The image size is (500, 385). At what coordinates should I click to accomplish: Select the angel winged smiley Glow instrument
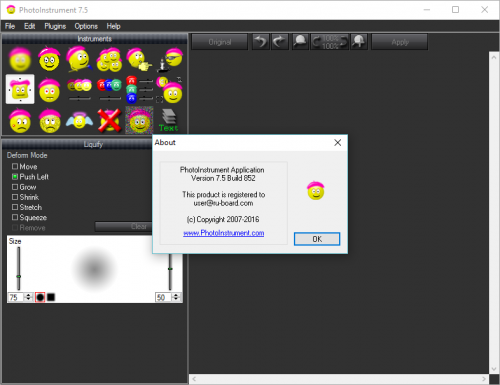(x=79, y=121)
